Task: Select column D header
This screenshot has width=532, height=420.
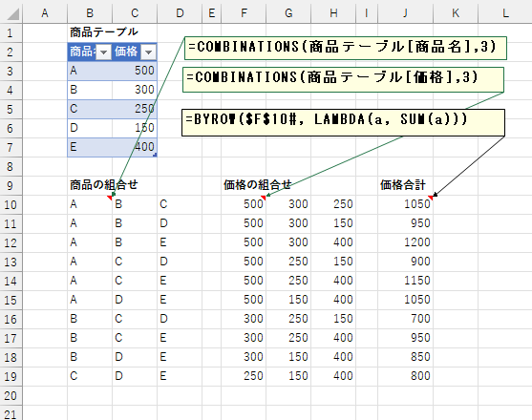Action: 180,12
